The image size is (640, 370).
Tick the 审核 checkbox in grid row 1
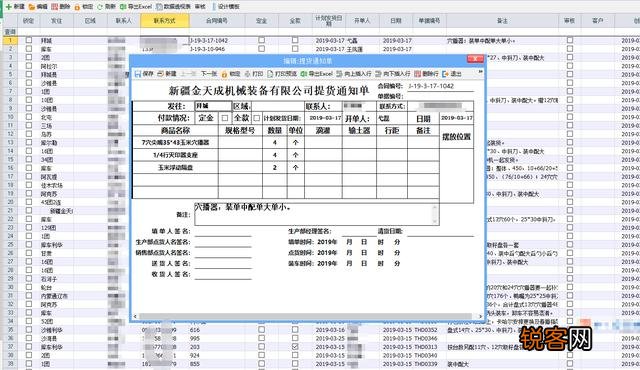[x=570, y=40]
